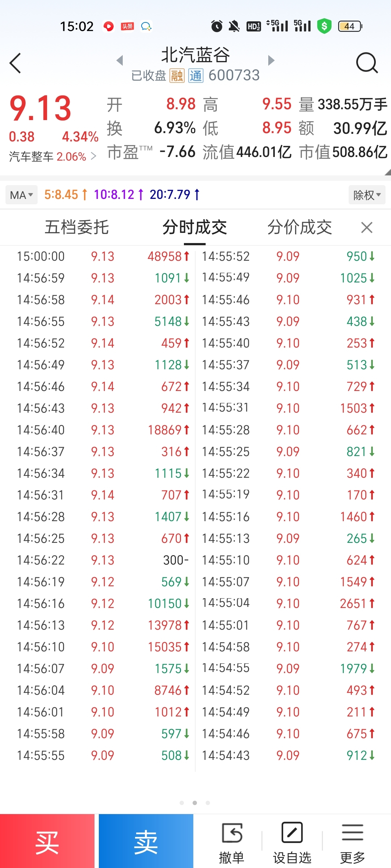Tap the 融 margin trading badge
Image resolution: width=391 pixels, height=868 pixels.
click(177, 76)
